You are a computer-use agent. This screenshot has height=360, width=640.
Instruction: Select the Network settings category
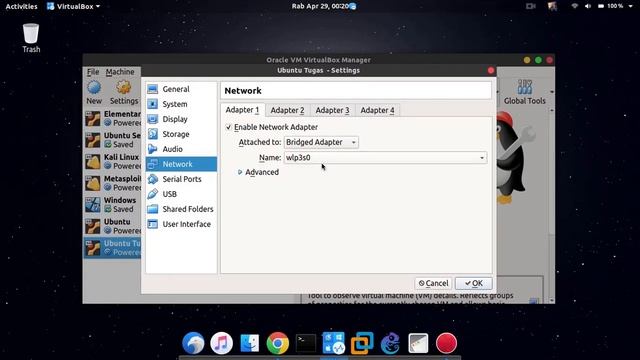point(181,164)
